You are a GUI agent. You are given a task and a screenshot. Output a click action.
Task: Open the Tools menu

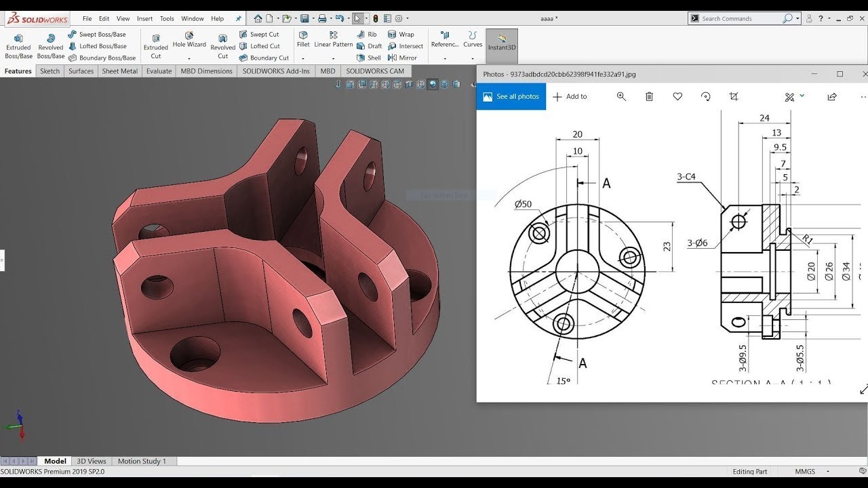[167, 19]
